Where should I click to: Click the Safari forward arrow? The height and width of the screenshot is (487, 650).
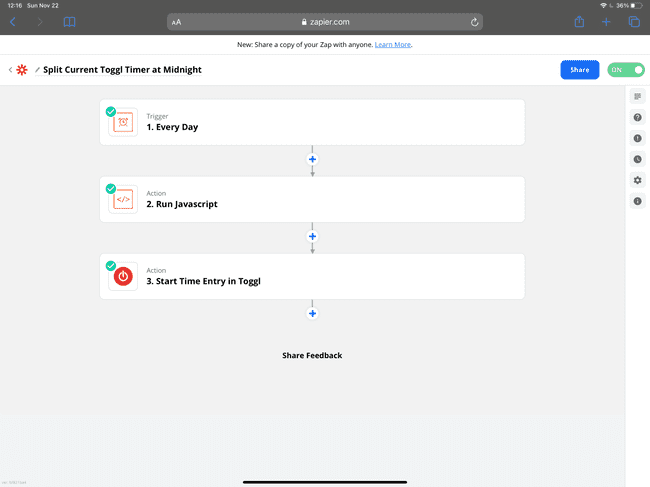(x=40, y=22)
